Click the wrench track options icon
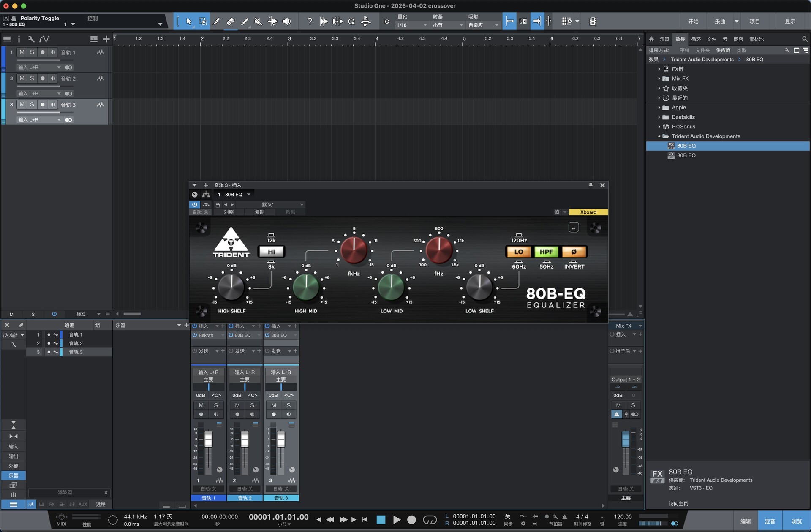Viewport: 811px width, 532px height. pos(31,39)
